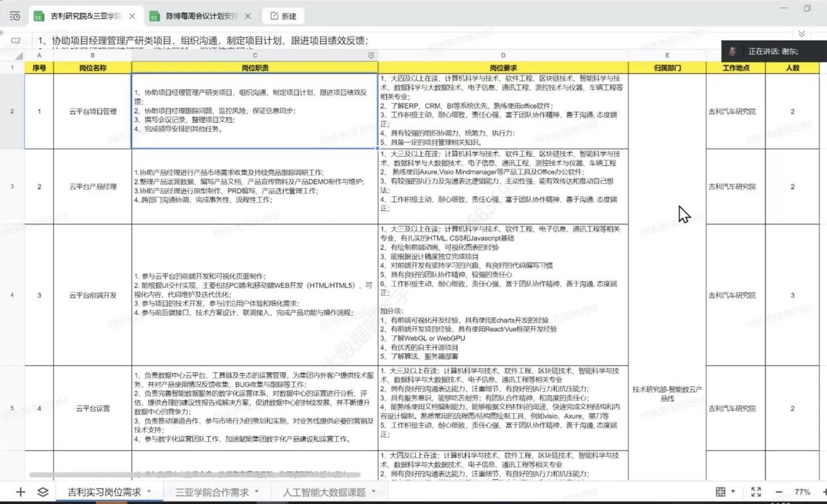Screen dimensions: 827x504
Task: Close the 吉利研究院&三亚学院 document tab
Action: (x=133, y=16)
